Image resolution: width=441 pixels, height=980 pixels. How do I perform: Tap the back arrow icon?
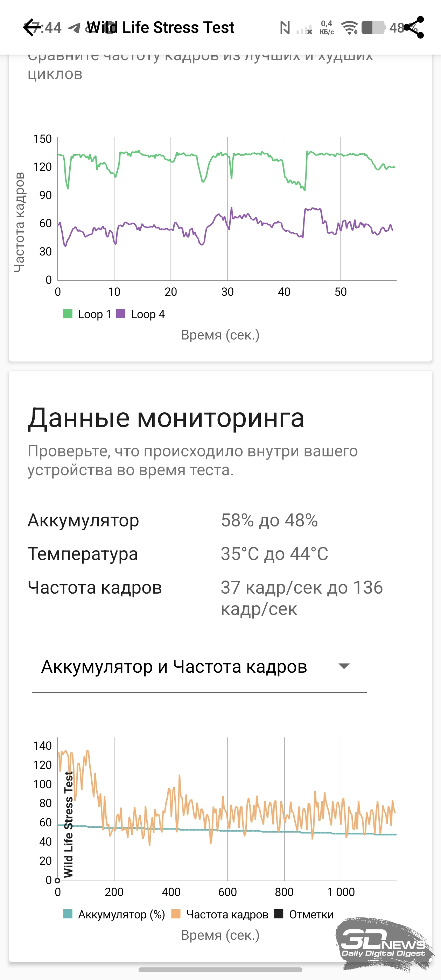coord(31,27)
